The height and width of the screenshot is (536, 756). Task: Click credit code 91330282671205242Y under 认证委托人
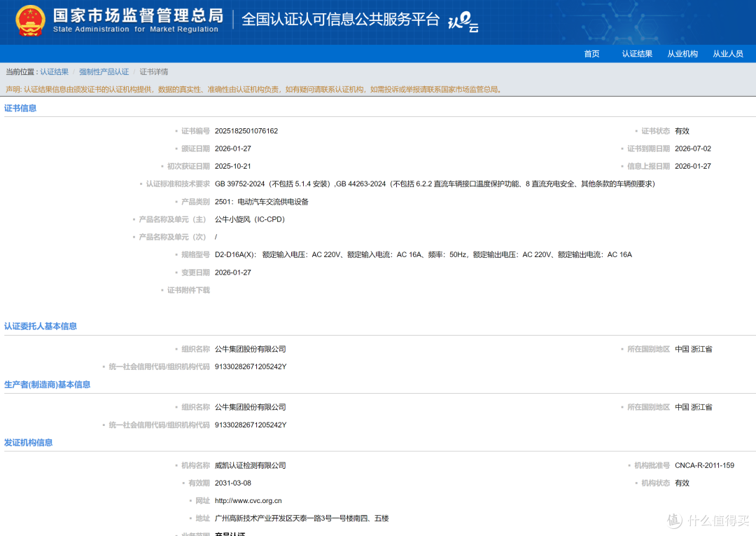tap(251, 366)
